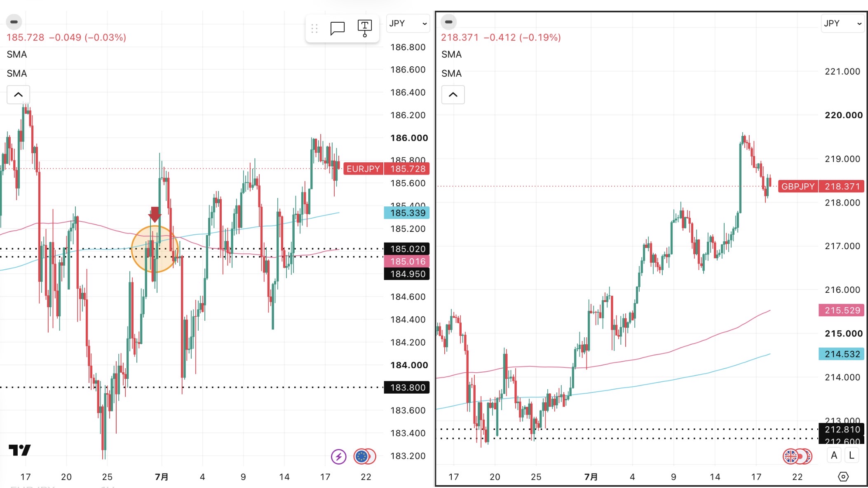Click the red down-arrow marker on EURJPY
This screenshot has height=488, width=868.
[155, 215]
